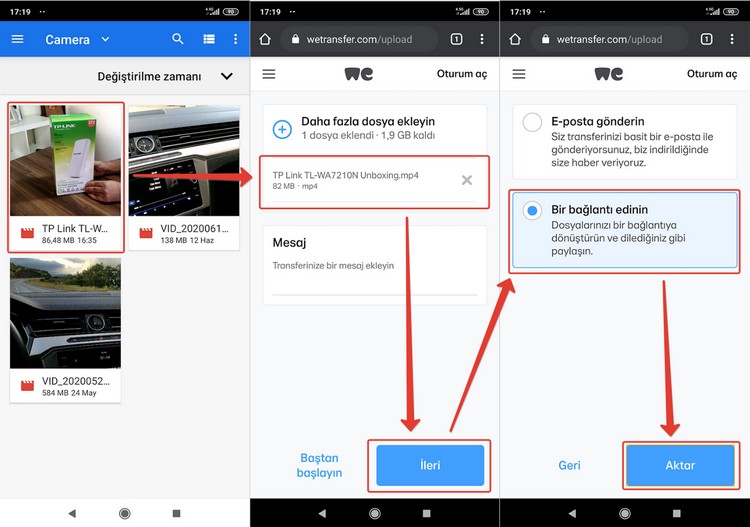Open the Camera folder dropdown arrow
Viewport: 750px width, 527px height.
pos(105,40)
